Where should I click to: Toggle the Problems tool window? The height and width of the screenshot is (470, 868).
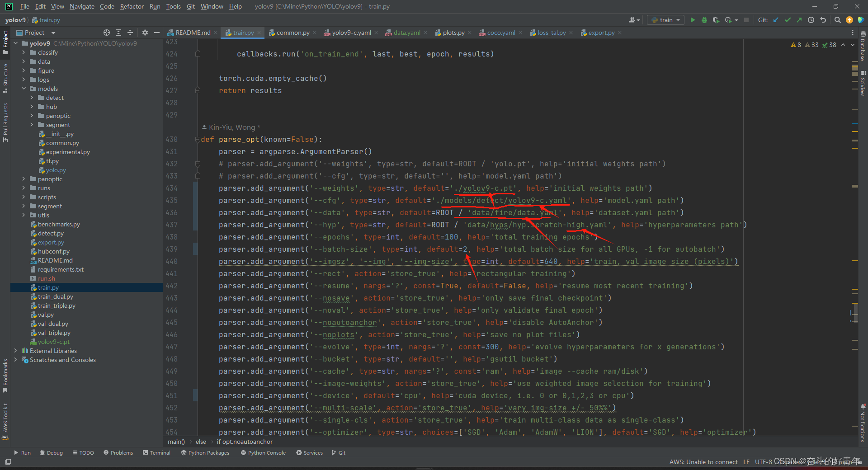click(118, 452)
